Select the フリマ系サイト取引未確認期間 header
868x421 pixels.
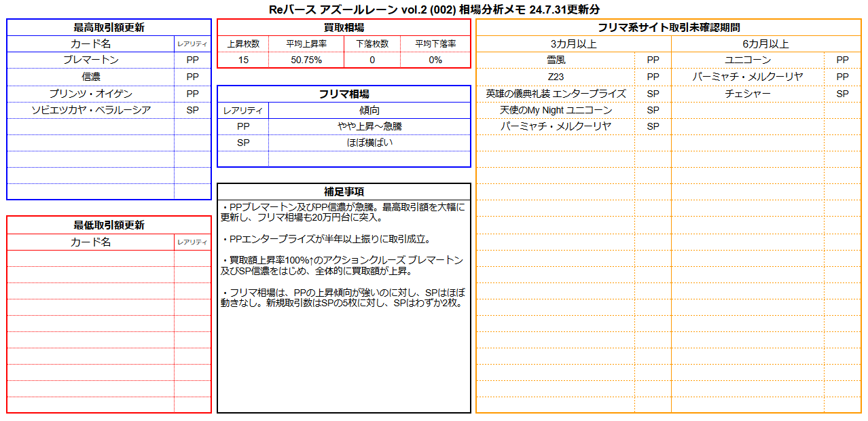point(669,27)
